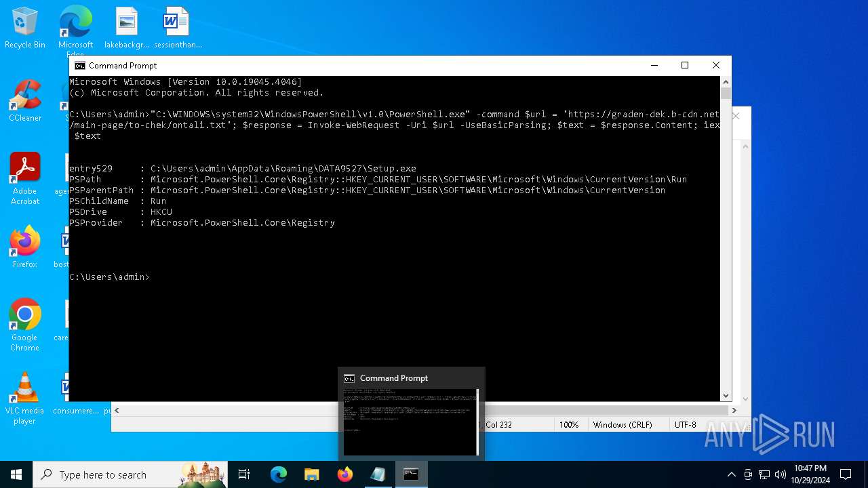868x488 pixels.
Task: Open Microsoft Edge desktop shortcut
Action: [x=75, y=30]
